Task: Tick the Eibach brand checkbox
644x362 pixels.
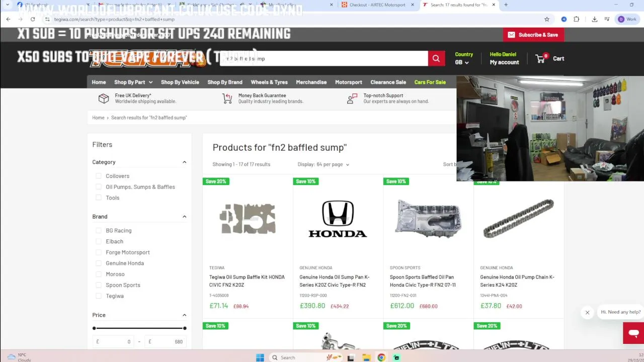Action: point(99,241)
